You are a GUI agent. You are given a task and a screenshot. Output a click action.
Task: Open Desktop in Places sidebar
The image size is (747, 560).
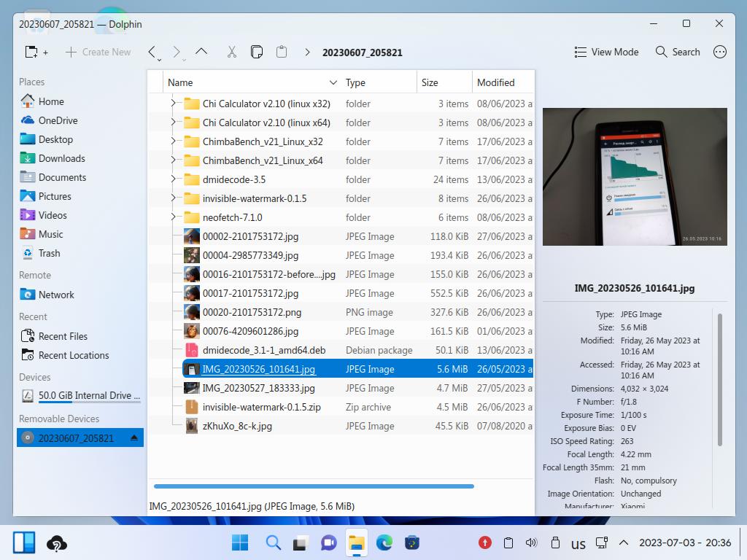(79, 139)
